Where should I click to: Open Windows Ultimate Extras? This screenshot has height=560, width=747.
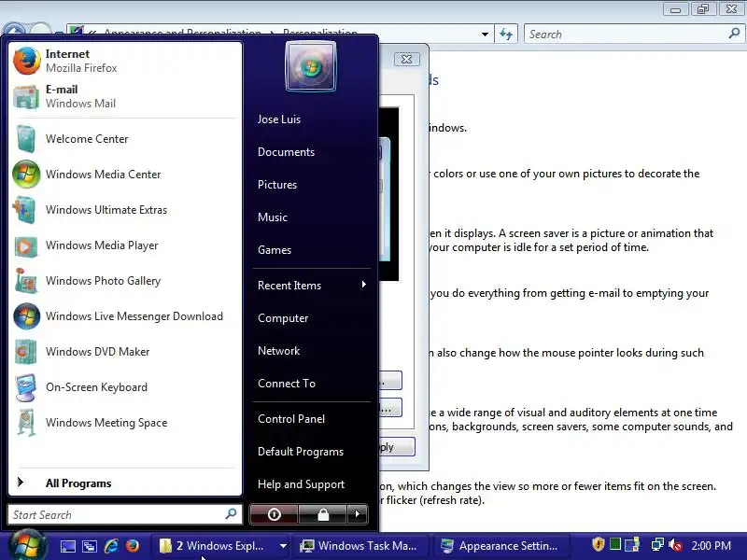125,209
